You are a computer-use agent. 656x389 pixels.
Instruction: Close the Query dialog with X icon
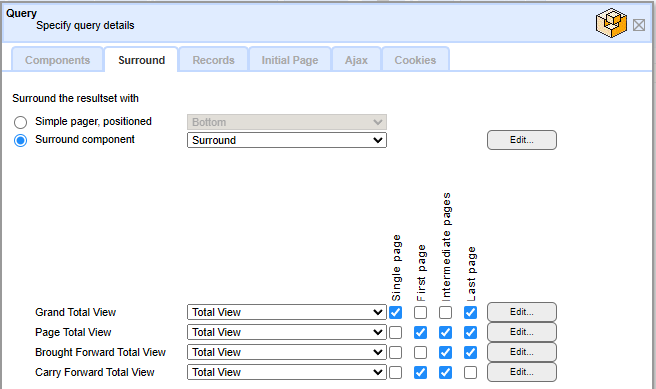click(x=638, y=25)
